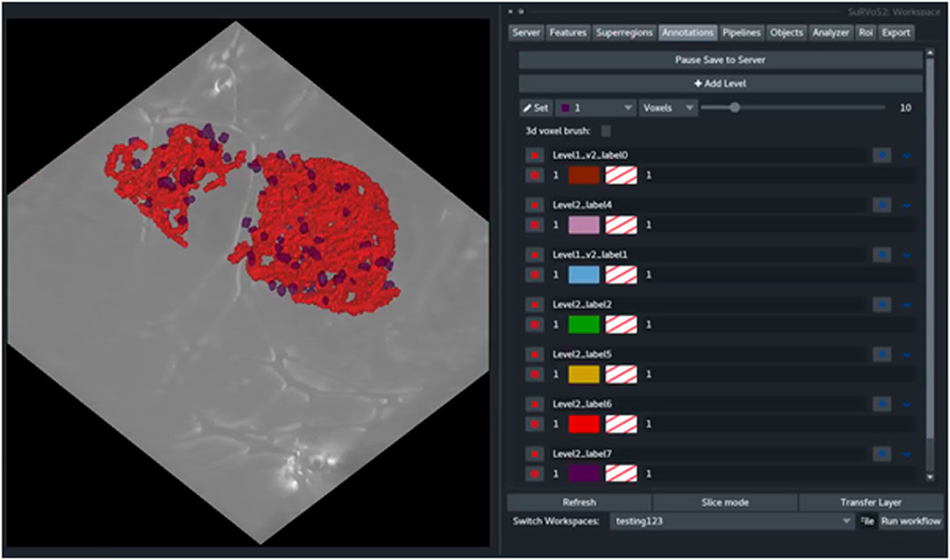Delete the Level1_v2_label1 level via red X
The height and width of the screenshot is (560, 950).
tap(534, 255)
